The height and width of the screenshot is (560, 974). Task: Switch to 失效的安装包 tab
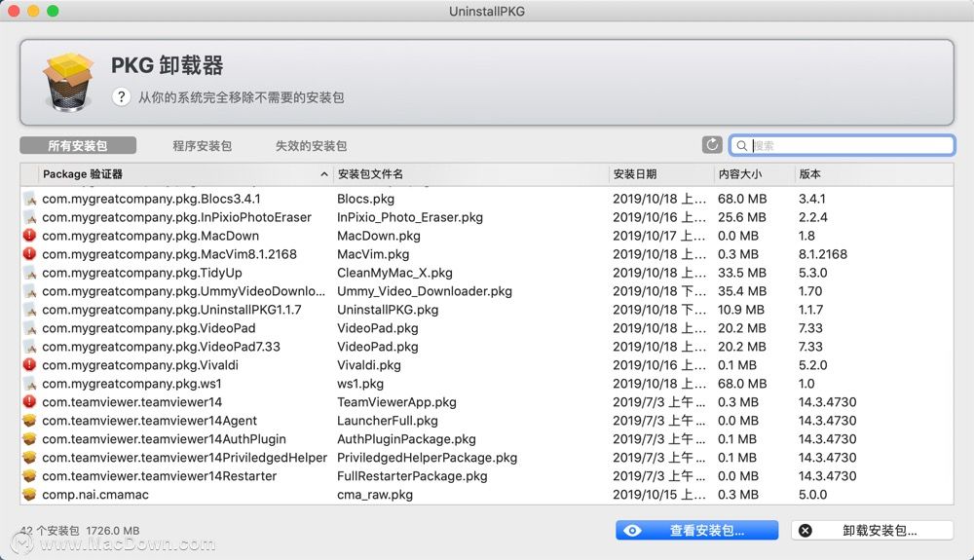312,146
